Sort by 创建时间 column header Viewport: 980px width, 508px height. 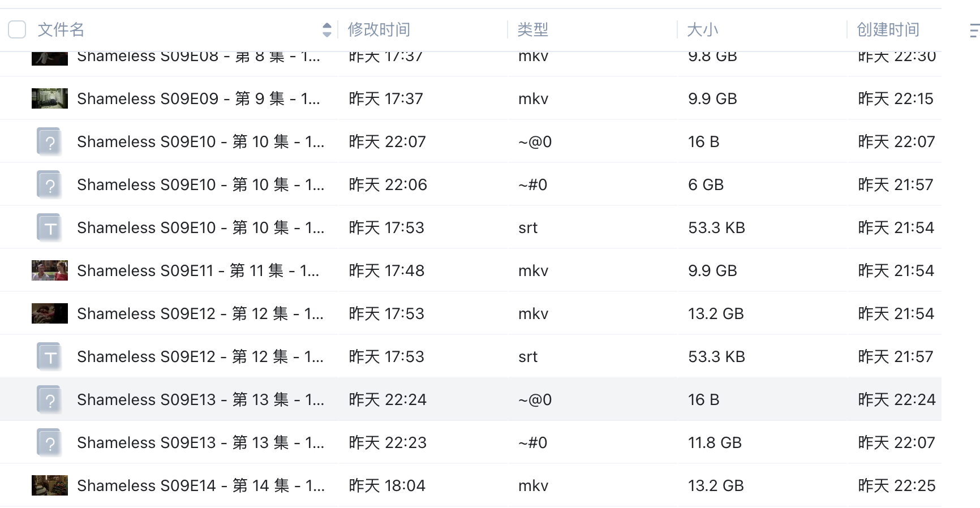point(888,29)
